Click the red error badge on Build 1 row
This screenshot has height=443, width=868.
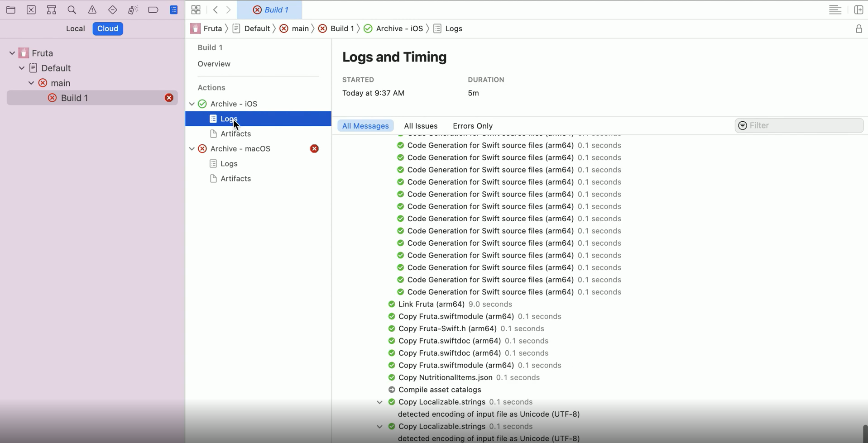click(169, 98)
